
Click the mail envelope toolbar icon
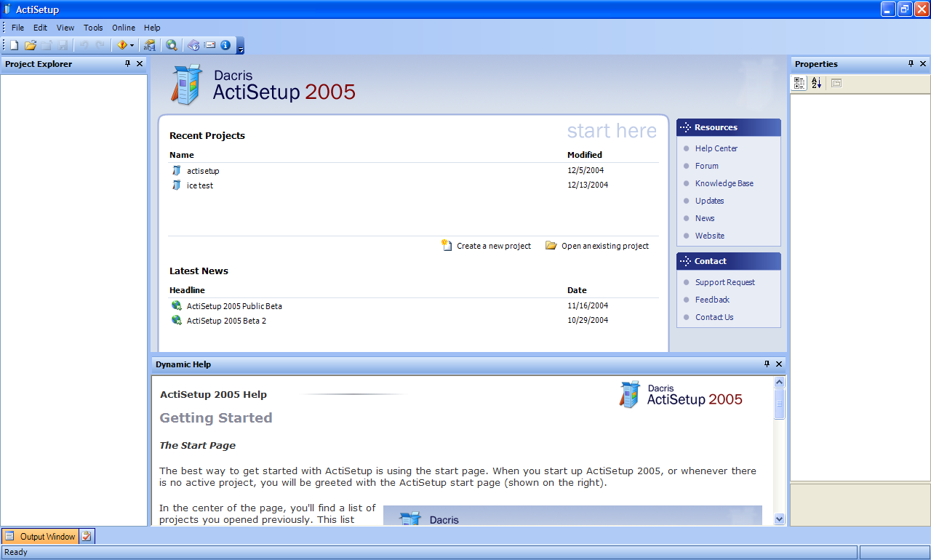click(x=210, y=45)
